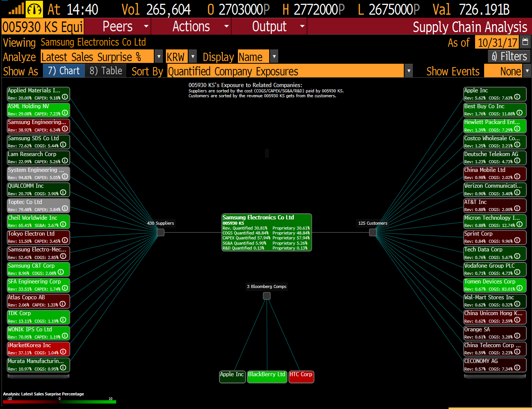Click the Vodafone Group PLC card
This screenshot has width=532, height=409.
pos(495,269)
